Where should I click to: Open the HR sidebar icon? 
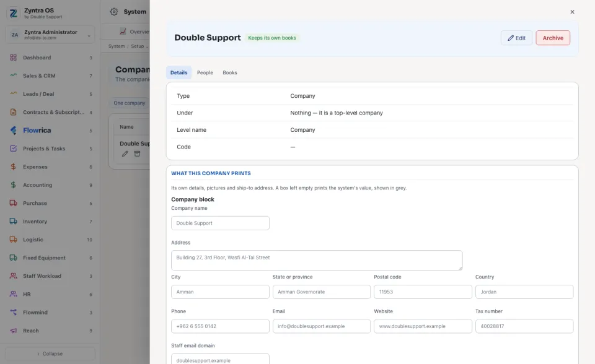pyautogui.click(x=13, y=294)
